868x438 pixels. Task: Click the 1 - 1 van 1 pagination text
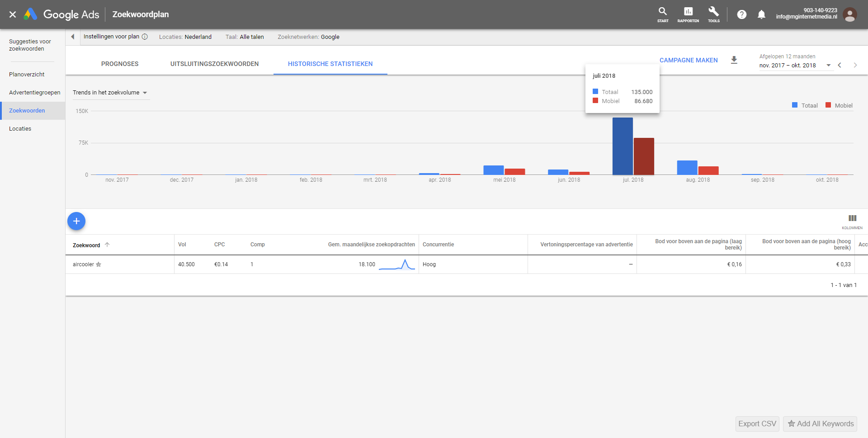point(844,285)
